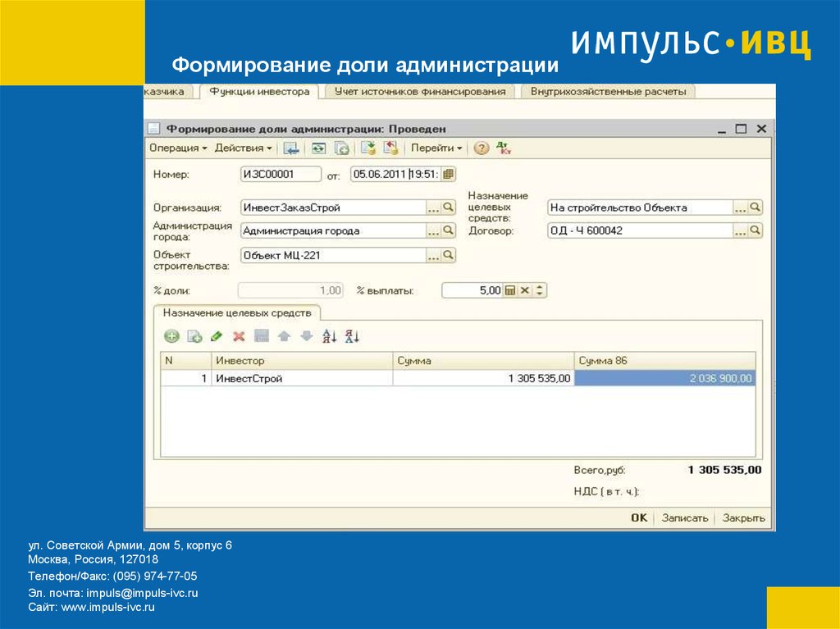Open the Перейти dropdown menu
Viewport: 840px width, 629px height.
pos(436,148)
